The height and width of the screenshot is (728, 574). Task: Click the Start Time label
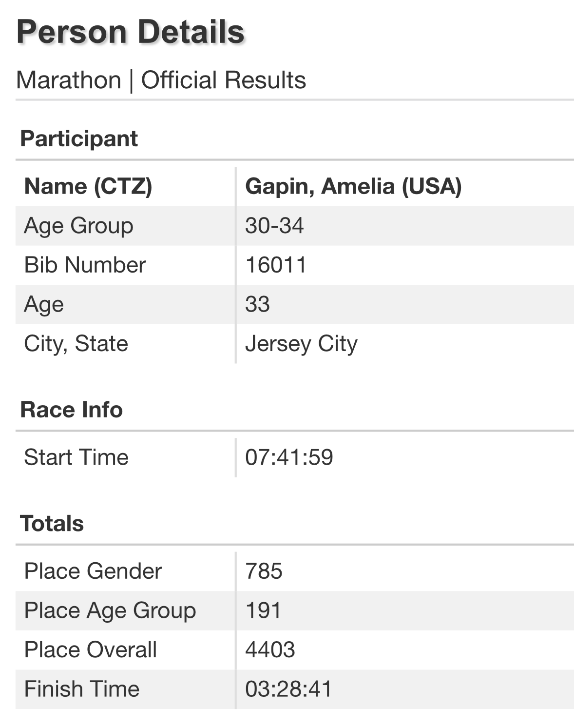[77, 457]
